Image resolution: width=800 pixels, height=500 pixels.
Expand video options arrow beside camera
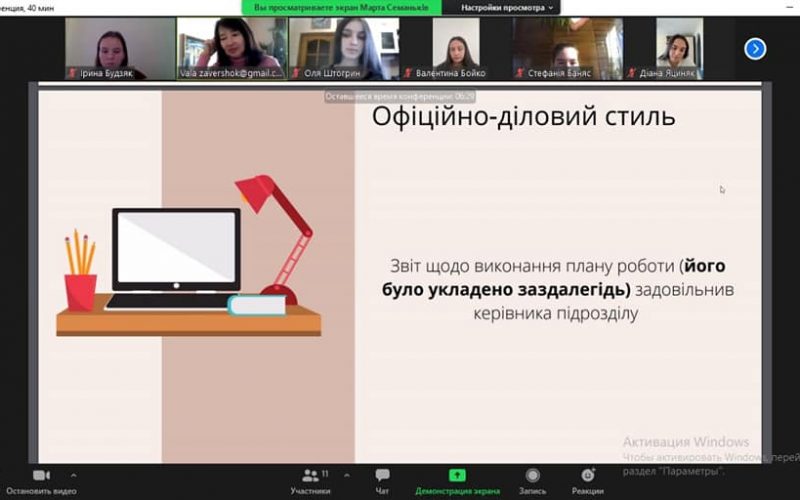pos(72,475)
